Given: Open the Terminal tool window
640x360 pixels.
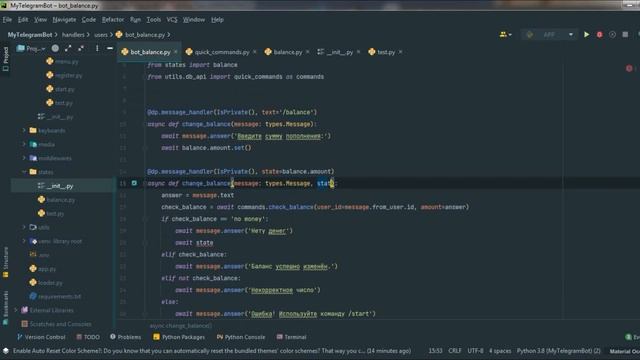Looking at the screenshot, I should tap(291, 337).
